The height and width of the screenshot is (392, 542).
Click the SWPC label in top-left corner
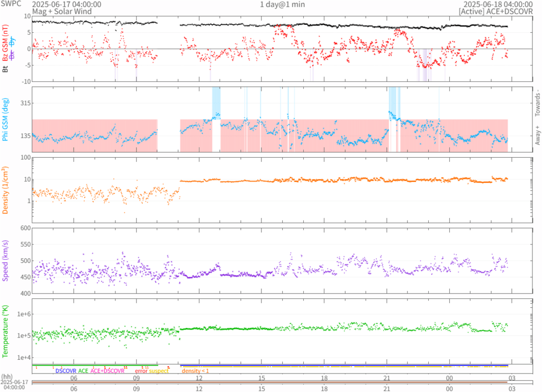pos(10,4)
